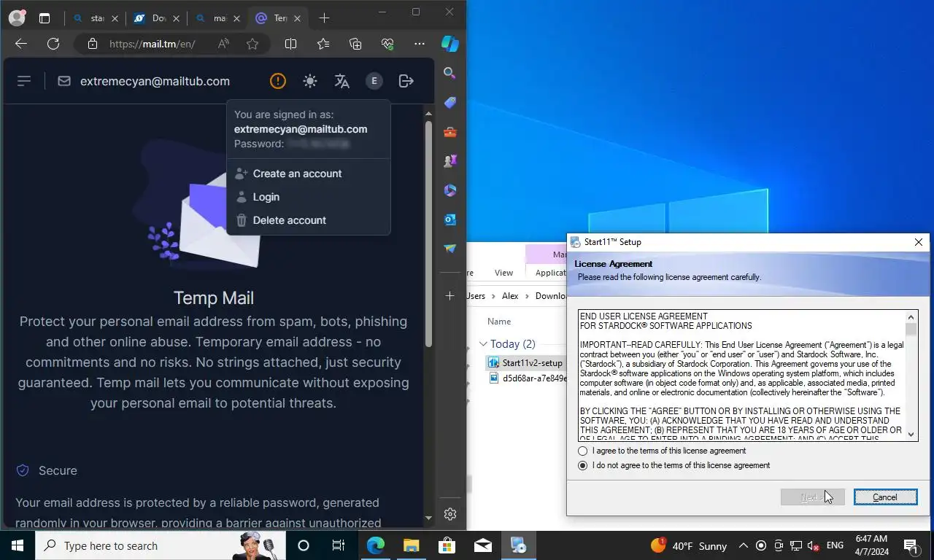Select Login in account menu
The width and height of the screenshot is (934, 560).
tap(309, 197)
